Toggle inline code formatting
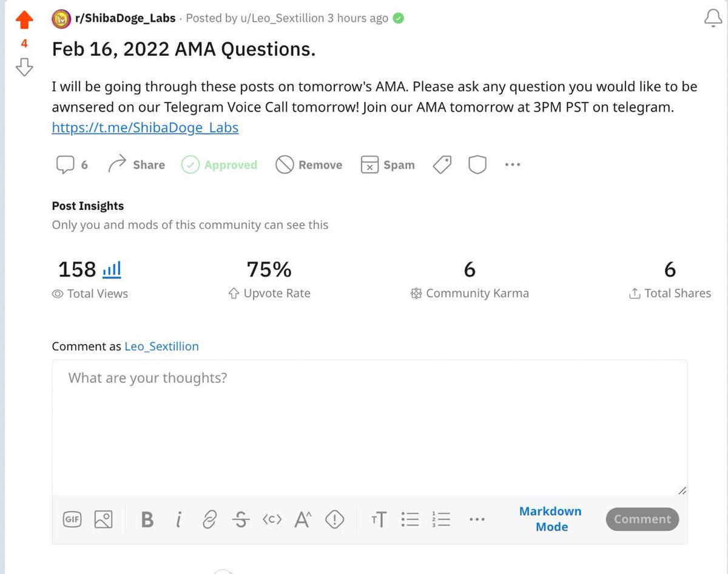The height and width of the screenshot is (574, 728). 272,519
